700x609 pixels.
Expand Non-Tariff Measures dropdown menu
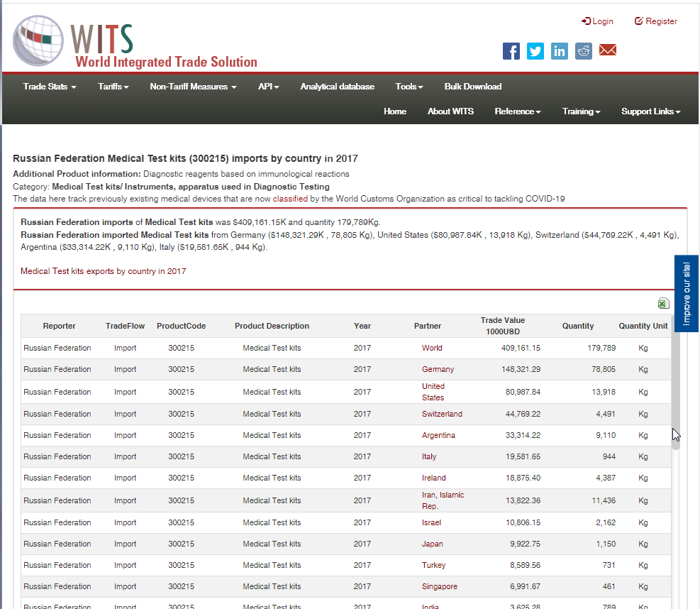[x=193, y=87]
